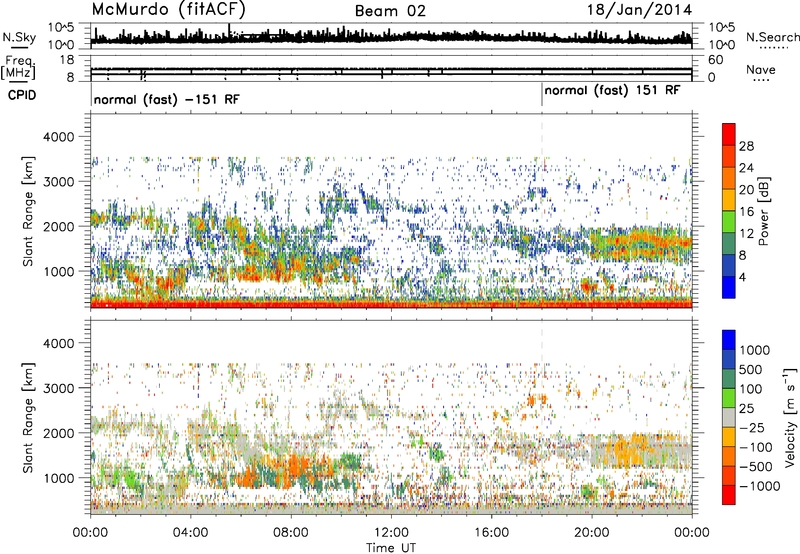Pick the bottom red velocity colorbar segment
Screen dimensions: 800x554
729,495
